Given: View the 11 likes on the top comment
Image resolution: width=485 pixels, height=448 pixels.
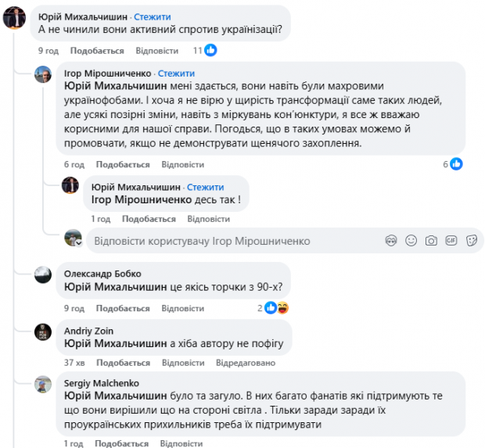Looking at the screenshot, I should [205, 50].
